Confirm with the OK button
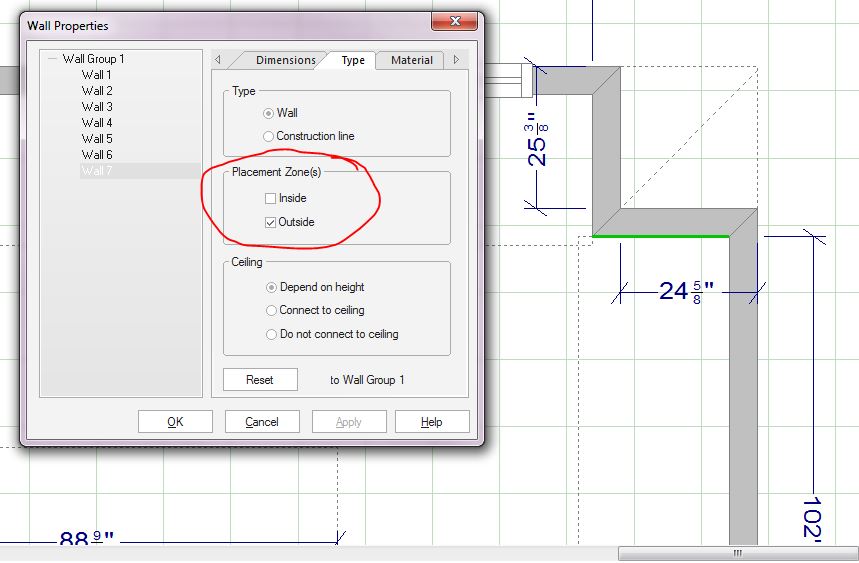 tap(175, 422)
